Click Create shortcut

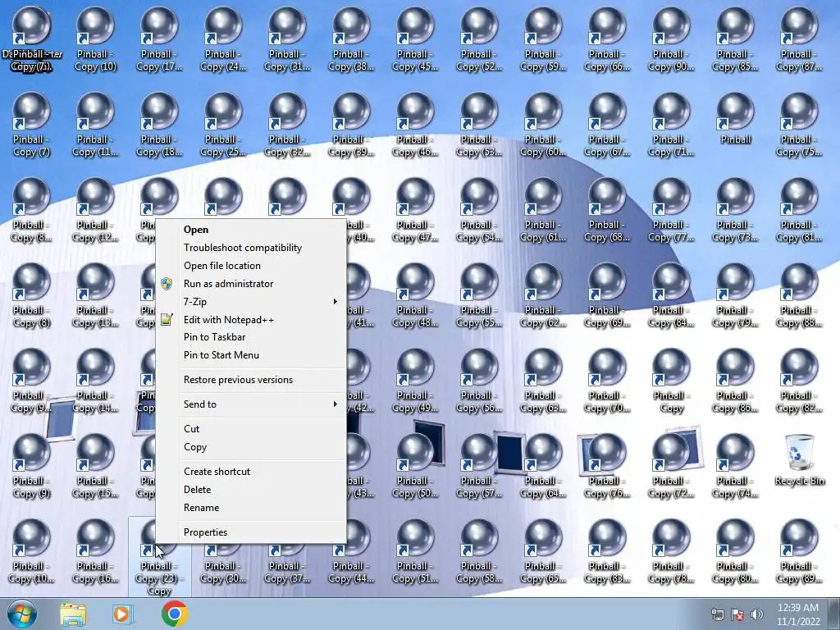[x=251, y=472]
